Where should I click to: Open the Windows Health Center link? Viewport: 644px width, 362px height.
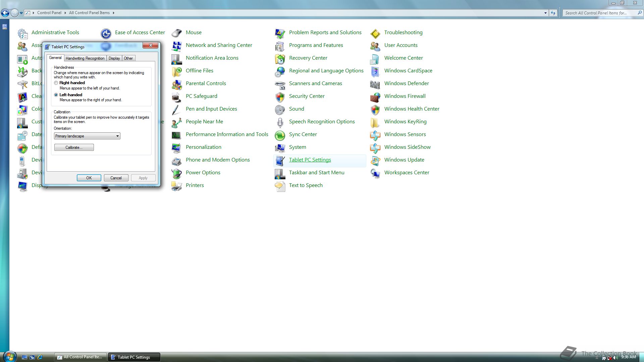pos(412,109)
